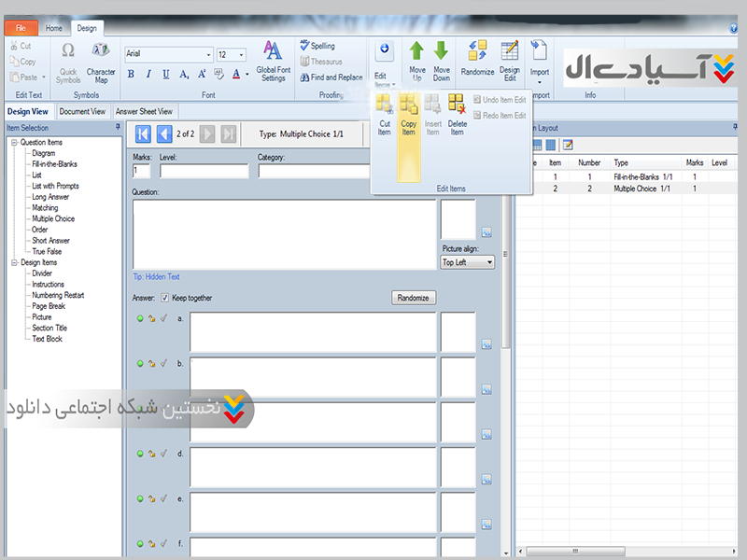Toggle the Keep together checkbox
The image size is (747, 560).
point(165,298)
